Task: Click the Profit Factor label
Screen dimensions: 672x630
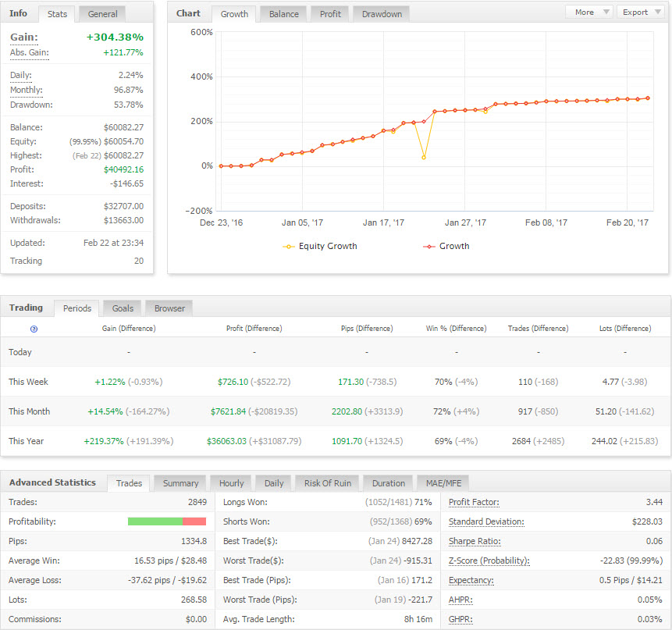Action: pos(474,502)
